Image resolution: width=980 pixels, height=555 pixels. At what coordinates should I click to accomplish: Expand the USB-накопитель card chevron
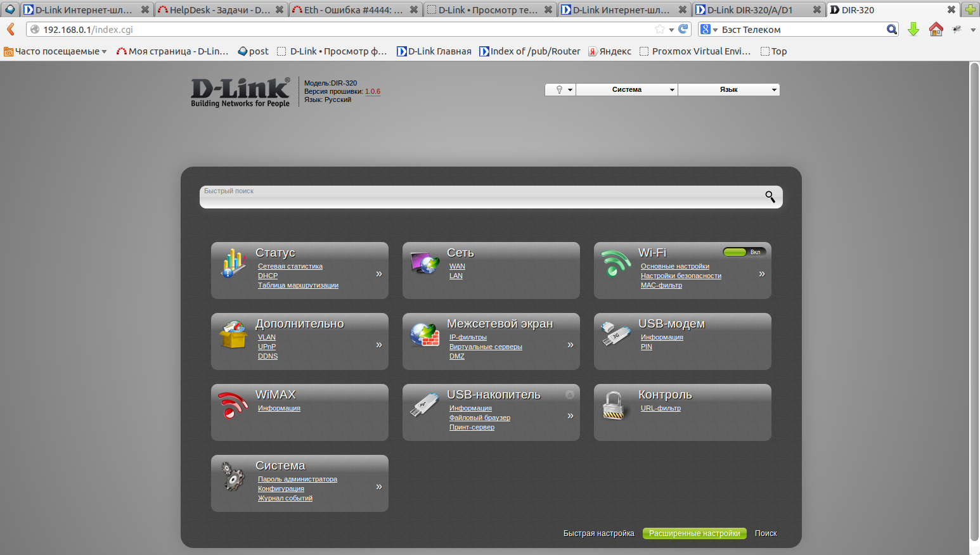click(571, 416)
